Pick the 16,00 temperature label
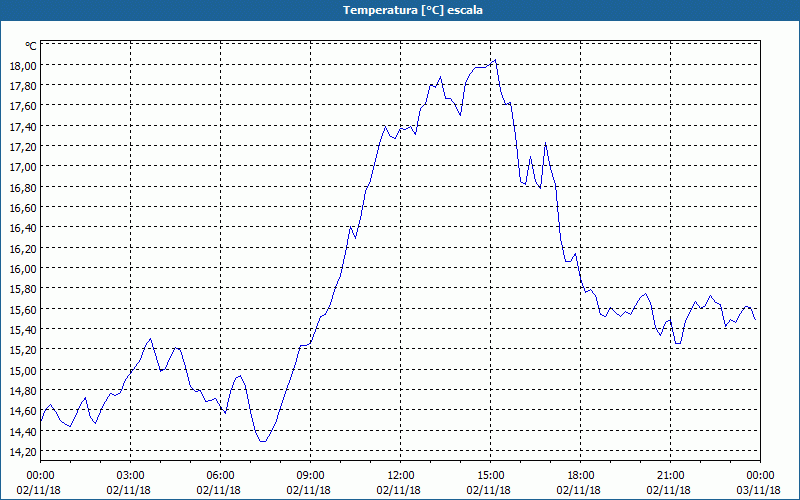Viewport: 800px width, 500px height. click(23, 268)
